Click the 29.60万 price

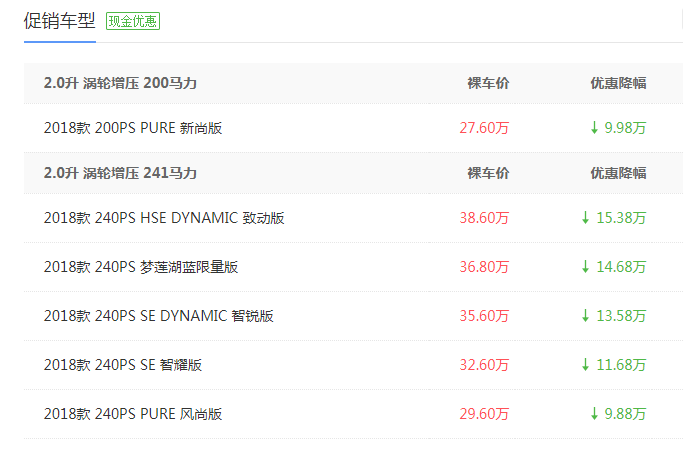484,414
